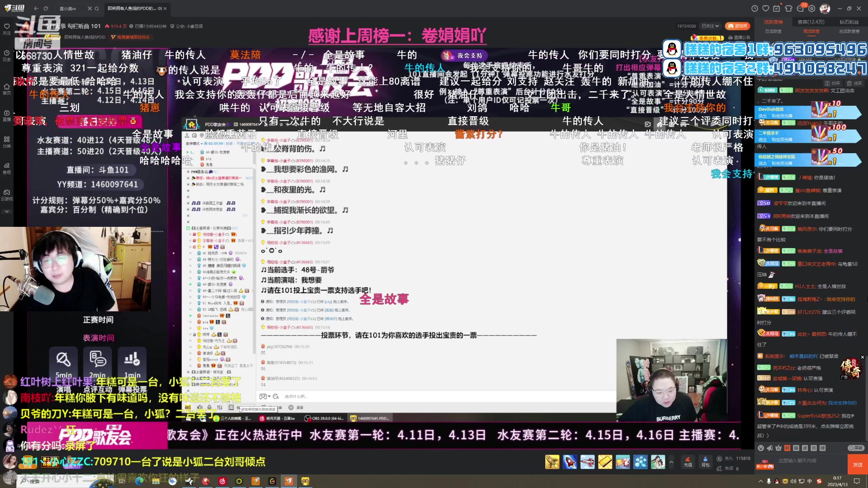868x488 pixels.
Task: Toggle the 超 chat filter
Action: coord(796,448)
